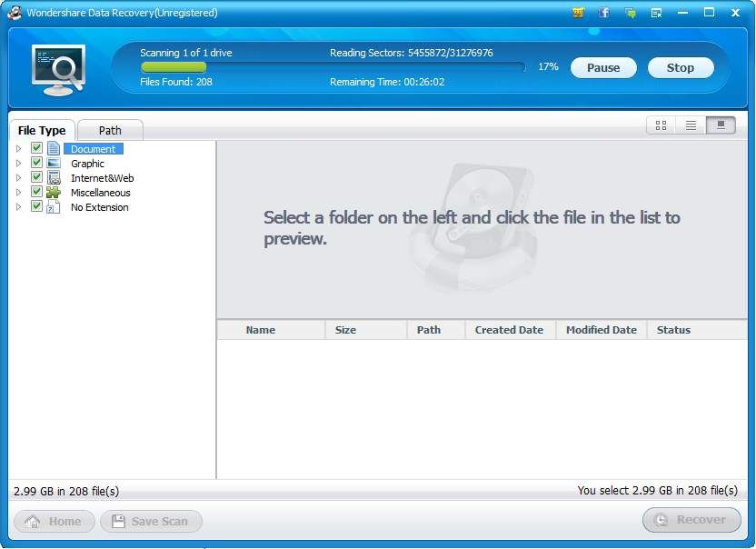Pause the drive scan
Image resolution: width=756 pixels, height=549 pixels.
603,67
